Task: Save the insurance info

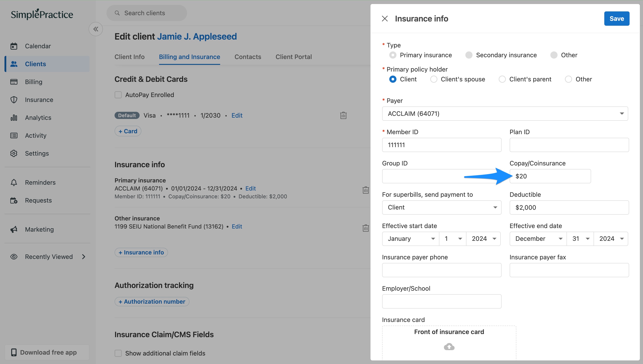Action: [617, 19]
